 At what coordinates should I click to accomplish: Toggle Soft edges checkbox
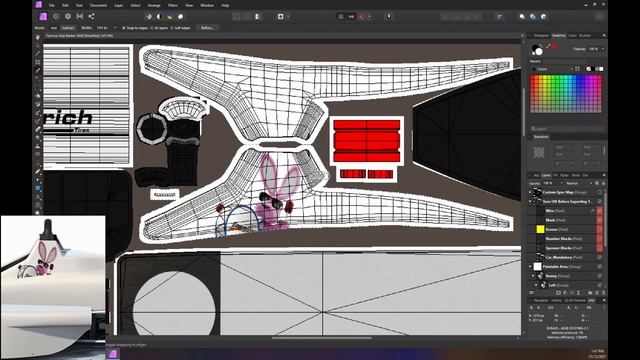tap(172, 28)
